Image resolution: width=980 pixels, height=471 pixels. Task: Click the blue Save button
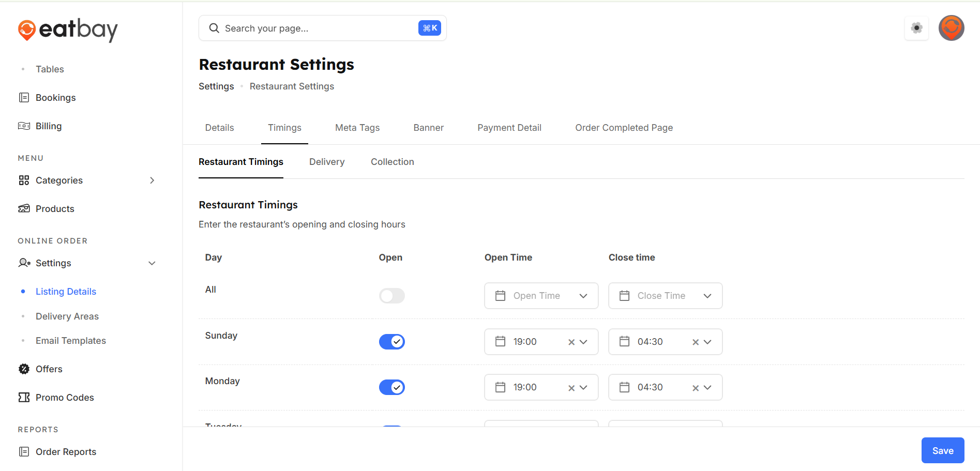[x=942, y=450]
